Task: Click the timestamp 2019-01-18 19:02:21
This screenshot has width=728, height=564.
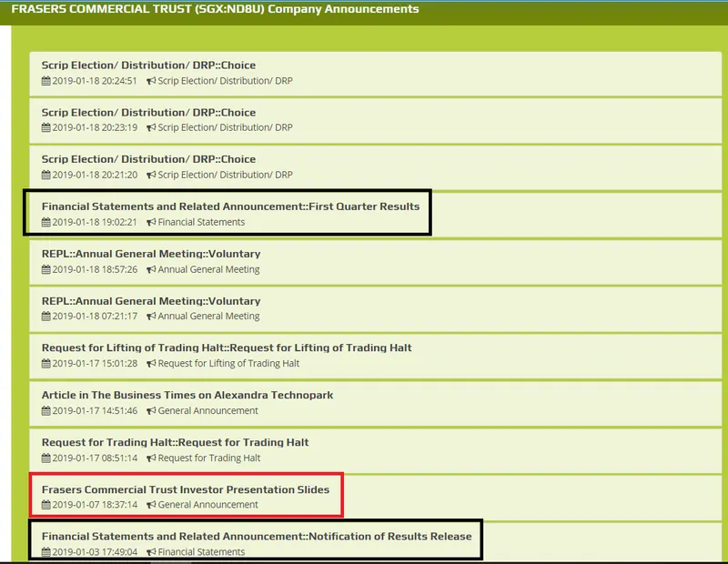Action: pyautogui.click(x=95, y=222)
